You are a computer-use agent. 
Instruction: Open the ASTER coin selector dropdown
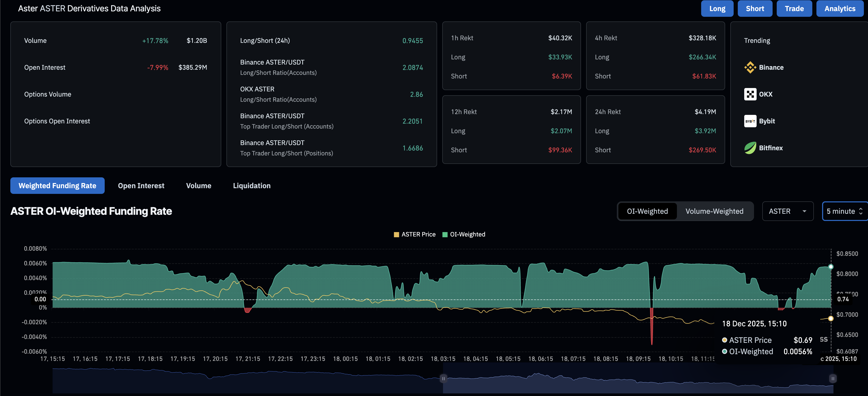788,211
